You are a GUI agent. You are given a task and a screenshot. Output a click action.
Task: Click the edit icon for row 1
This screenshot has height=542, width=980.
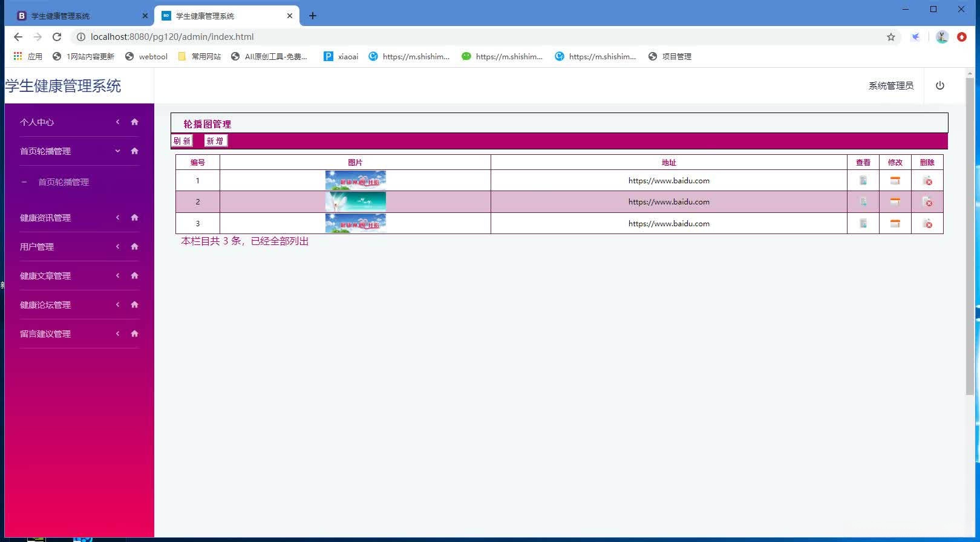coord(895,180)
